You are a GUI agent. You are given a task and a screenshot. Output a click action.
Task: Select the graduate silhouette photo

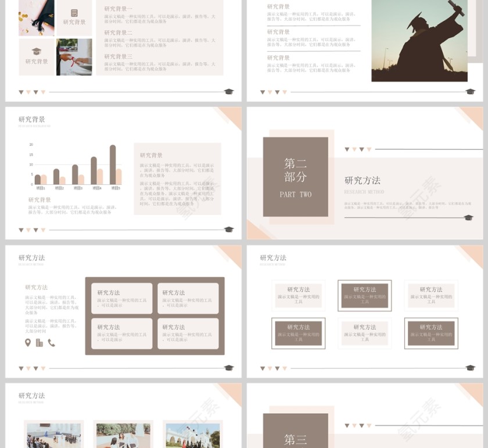(x=419, y=40)
